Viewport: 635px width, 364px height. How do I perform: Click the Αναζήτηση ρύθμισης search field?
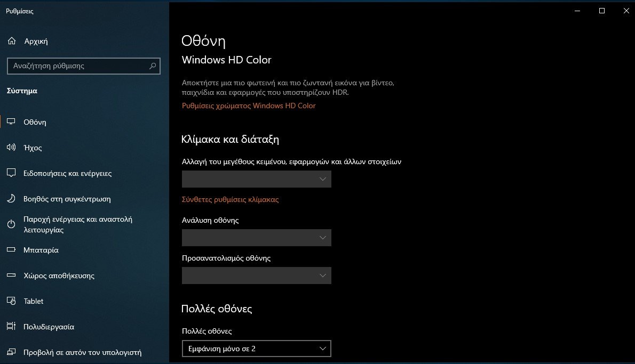[x=77, y=66]
